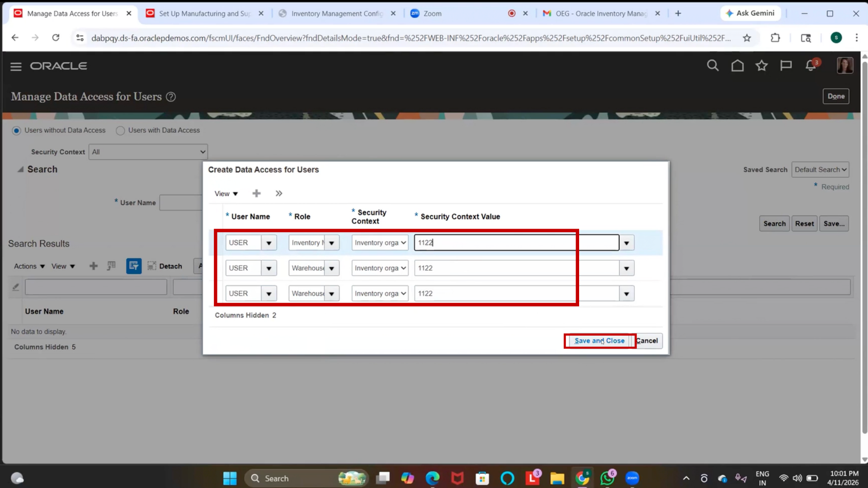Click the third row USER name field
This screenshot has height=488, width=868.
coord(243,294)
